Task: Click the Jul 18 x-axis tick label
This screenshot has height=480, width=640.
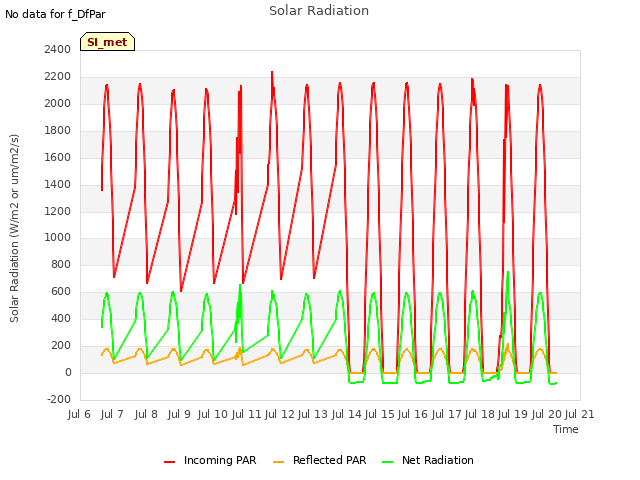Action: coord(480,414)
